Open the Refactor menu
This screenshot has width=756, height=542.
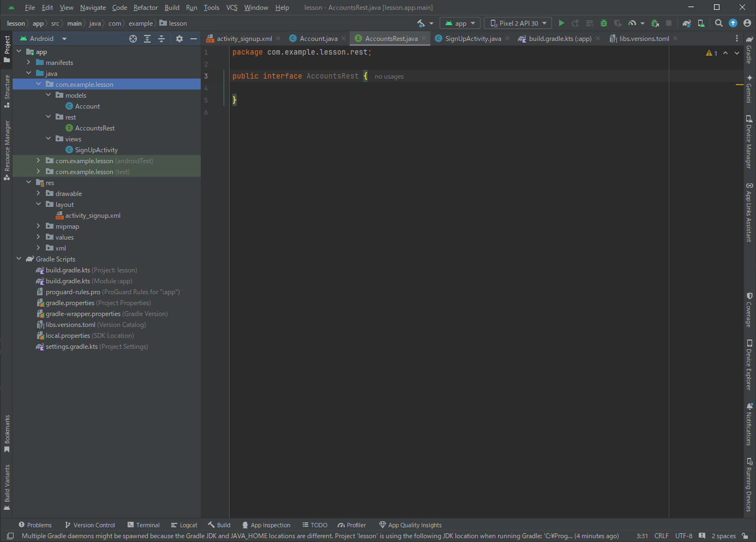pyautogui.click(x=146, y=8)
